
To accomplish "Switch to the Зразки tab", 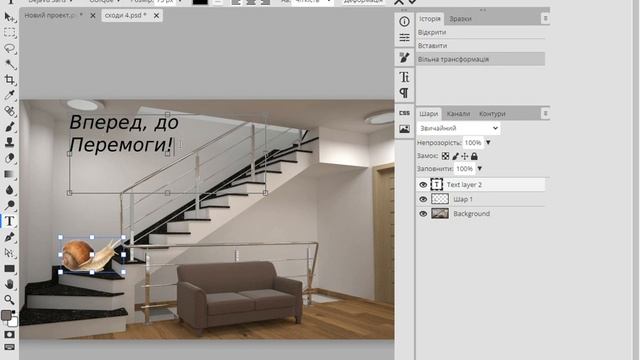I will tap(460, 19).
